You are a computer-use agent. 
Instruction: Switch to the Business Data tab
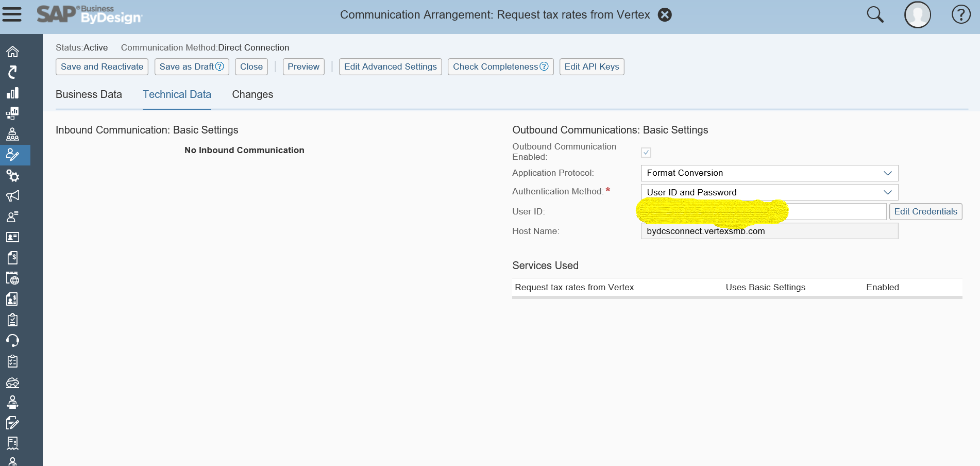coord(89,95)
